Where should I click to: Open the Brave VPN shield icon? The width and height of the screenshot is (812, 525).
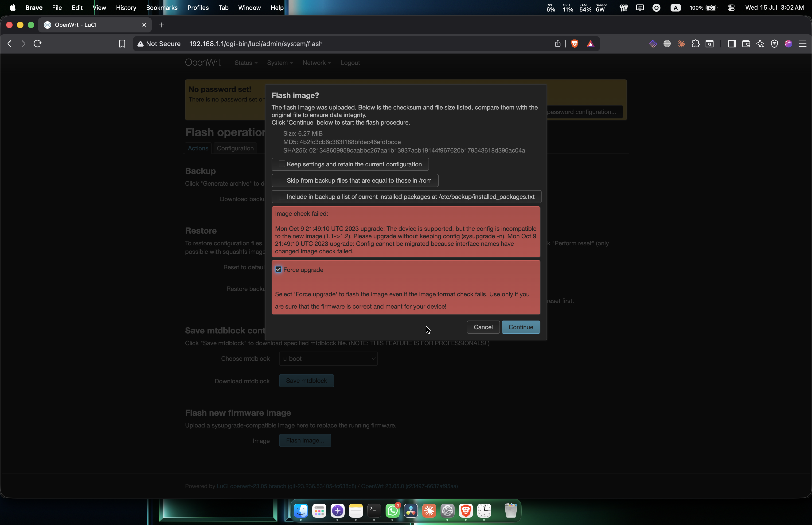pyautogui.click(x=774, y=44)
